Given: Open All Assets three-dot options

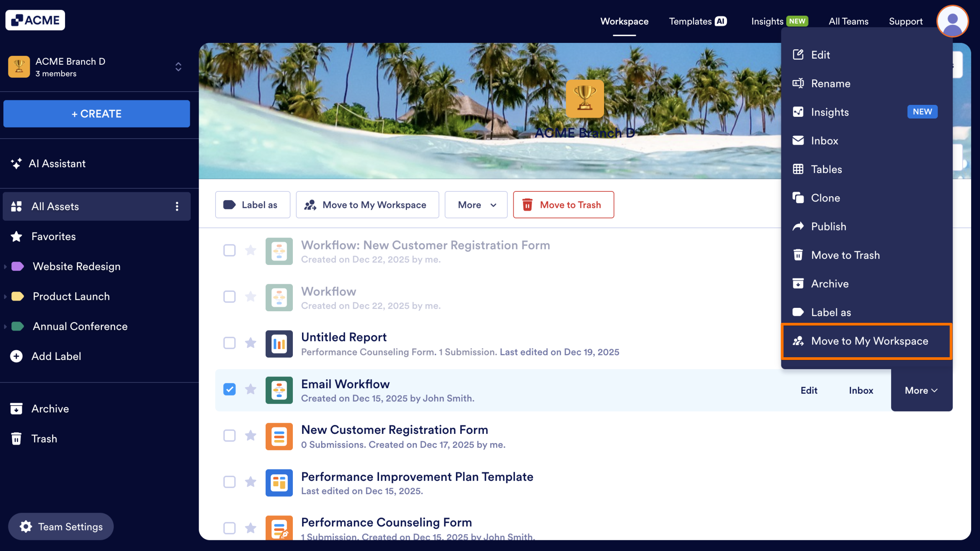Looking at the screenshot, I should [x=177, y=206].
